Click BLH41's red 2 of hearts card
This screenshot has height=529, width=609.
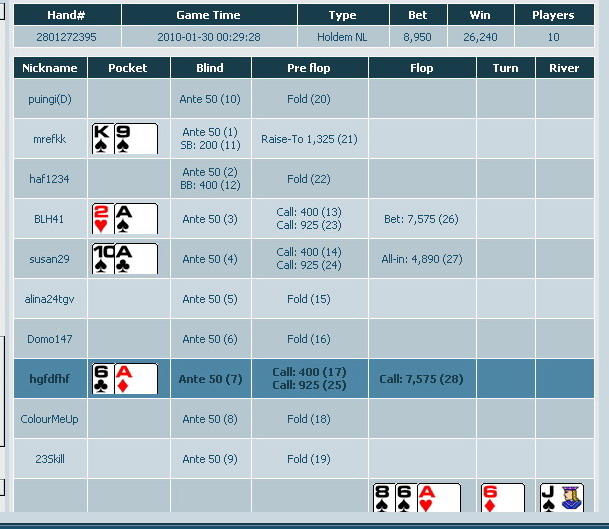103,219
